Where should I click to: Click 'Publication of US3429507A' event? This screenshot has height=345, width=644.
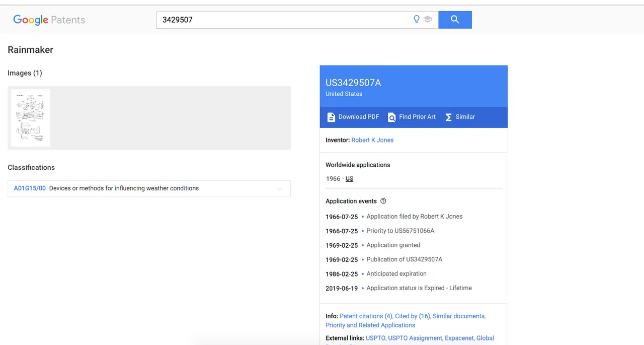point(405,259)
